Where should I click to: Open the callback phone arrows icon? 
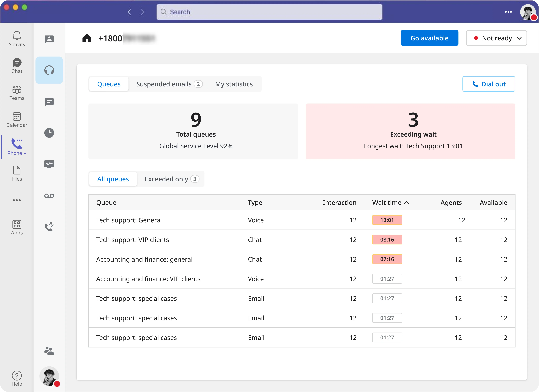[49, 227]
